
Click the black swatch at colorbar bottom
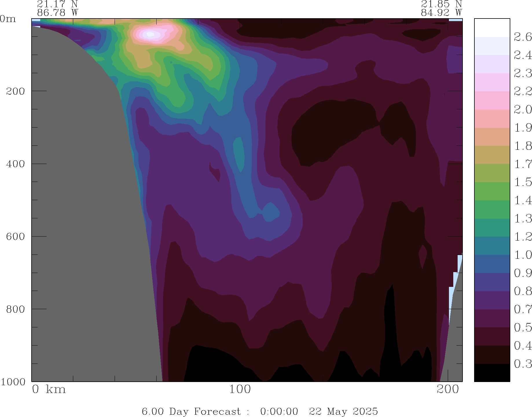492,373
